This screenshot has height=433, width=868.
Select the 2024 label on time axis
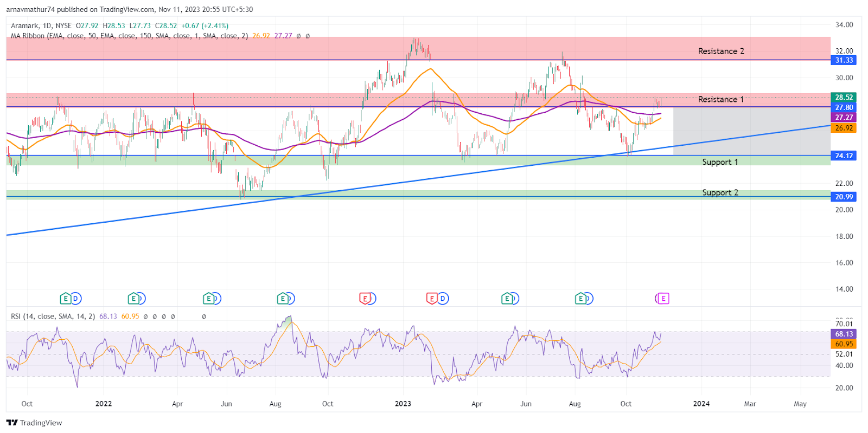701,404
